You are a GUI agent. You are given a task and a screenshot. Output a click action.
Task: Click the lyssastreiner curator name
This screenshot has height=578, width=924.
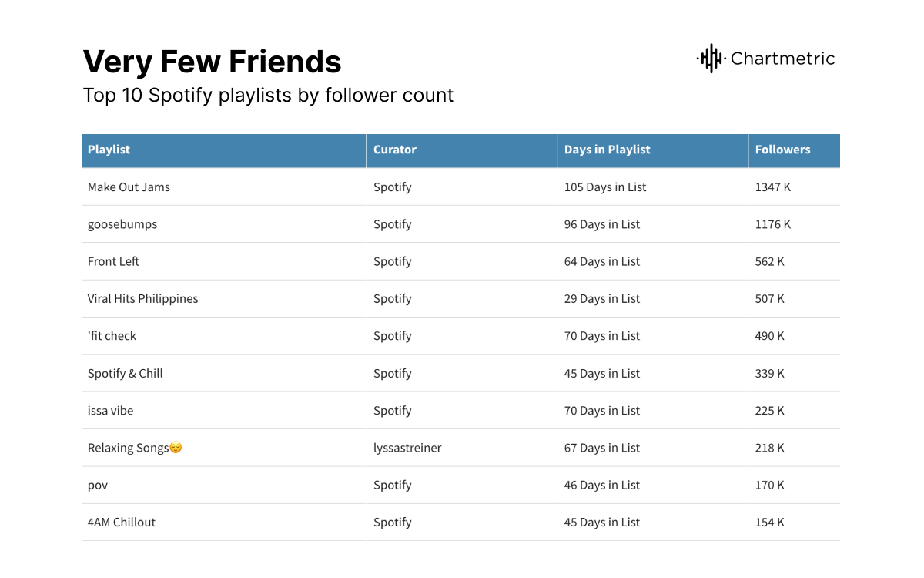click(x=407, y=448)
